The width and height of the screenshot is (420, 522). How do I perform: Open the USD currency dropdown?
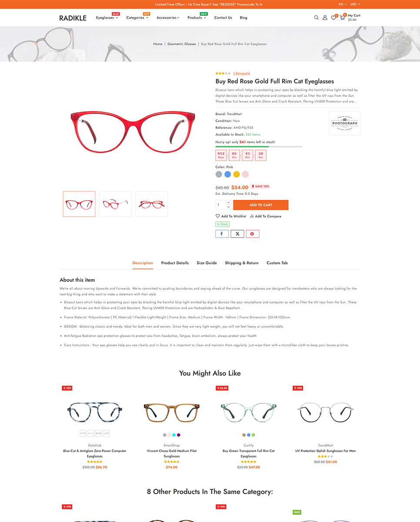pos(355,4)
